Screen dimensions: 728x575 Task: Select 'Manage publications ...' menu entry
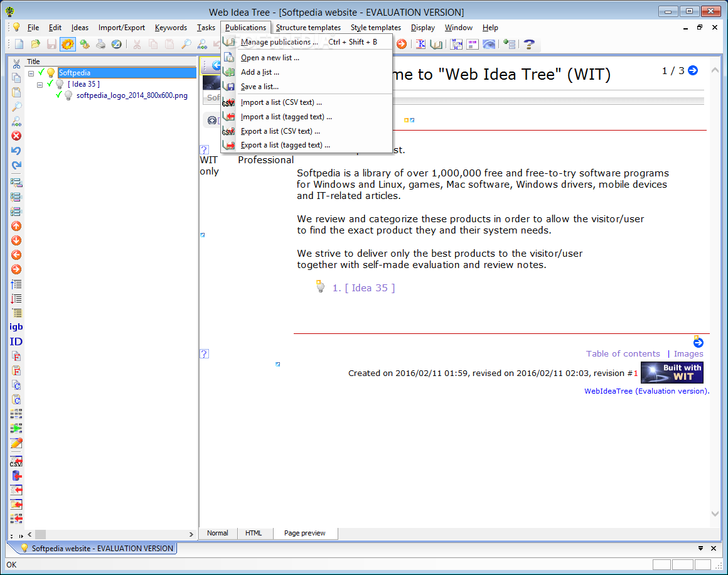tap(306, 42)
